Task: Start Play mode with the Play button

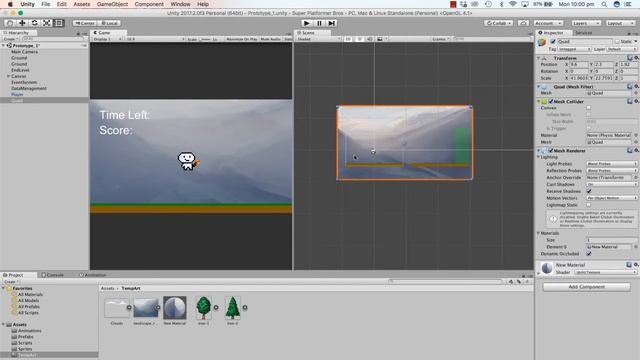Action: point(307,23)
